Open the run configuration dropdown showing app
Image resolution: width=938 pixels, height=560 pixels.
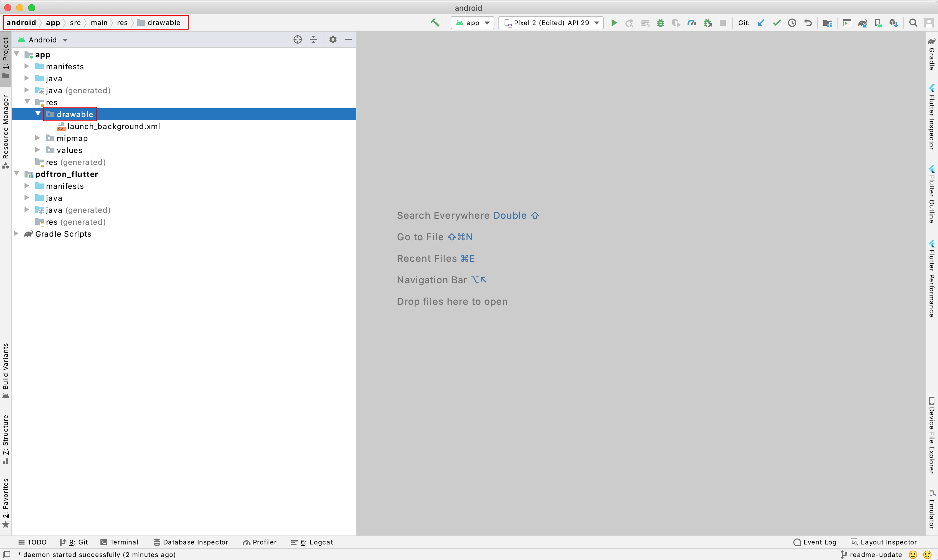coord(472,23)
